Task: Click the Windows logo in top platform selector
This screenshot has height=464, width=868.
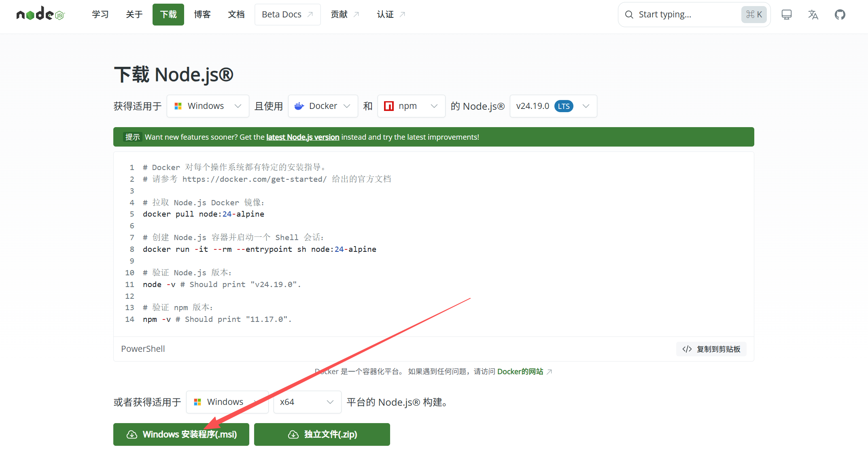Action: [x=178, y=106]
